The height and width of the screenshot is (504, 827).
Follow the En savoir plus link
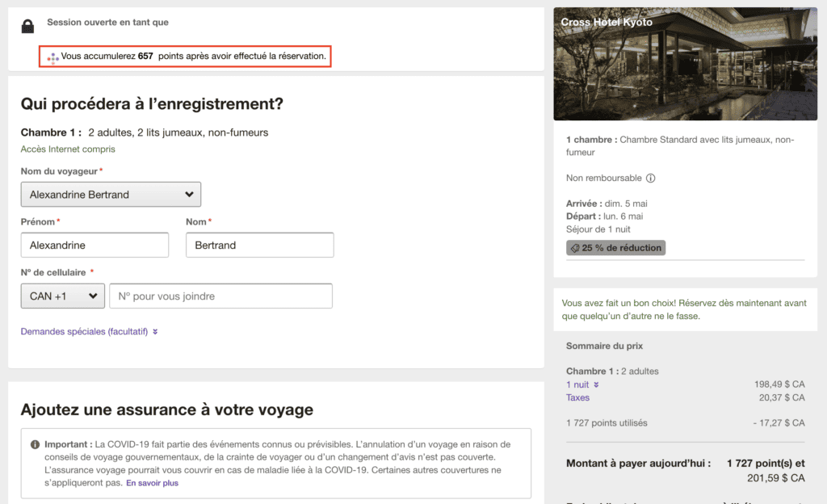[x=152, y=483]
